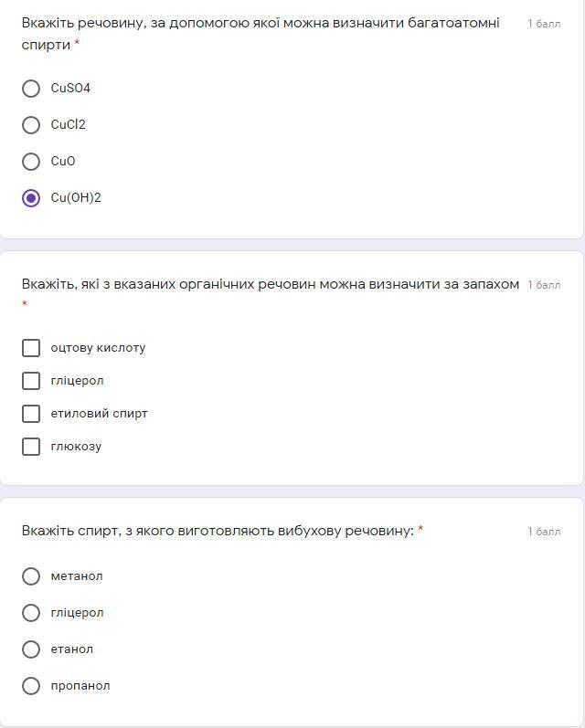Click the question about визначити за запахом
This screenshot has height=728, width=585.
click(x=270, y=285)
